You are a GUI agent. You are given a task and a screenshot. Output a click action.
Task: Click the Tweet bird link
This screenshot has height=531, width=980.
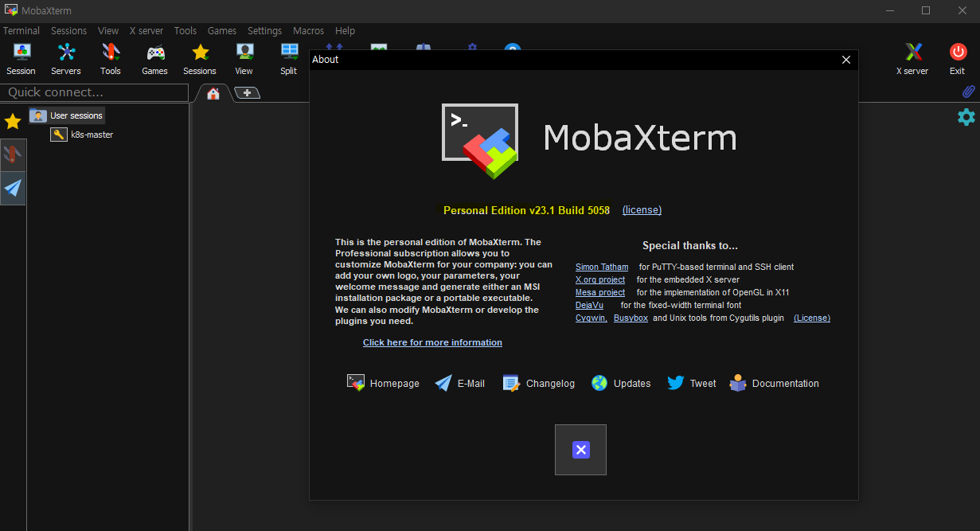(x=692, y=383)
